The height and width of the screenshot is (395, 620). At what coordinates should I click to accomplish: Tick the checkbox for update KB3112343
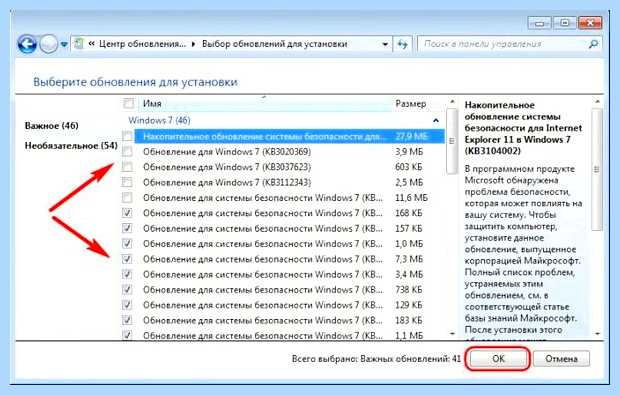tap(127, 182)
